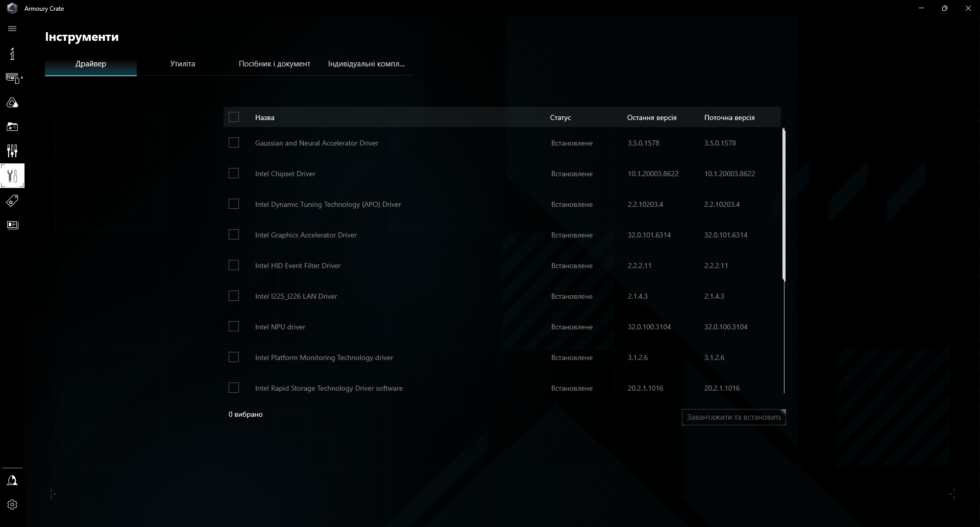The height and width of the screenshot is (527, 980).
Task: Click the Armoury Crate logo in title bar
Action: [12, 8]
